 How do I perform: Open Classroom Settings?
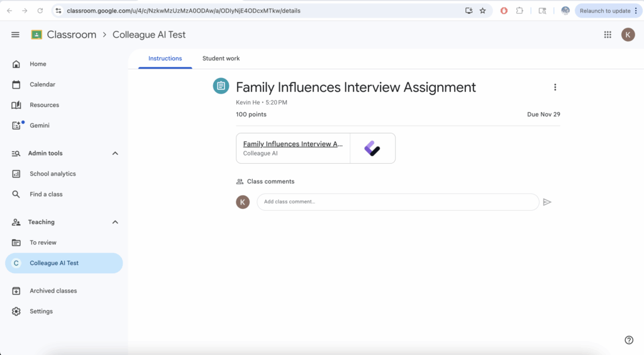tap(41, 312)
